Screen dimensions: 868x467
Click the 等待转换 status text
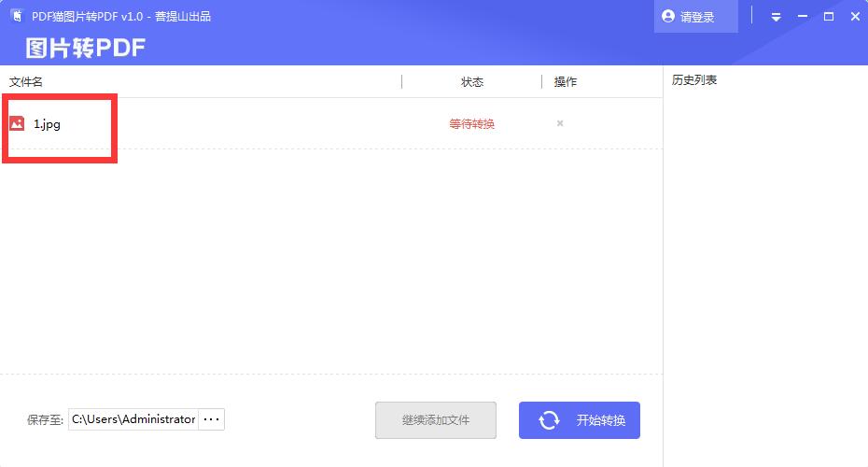(471, 123)
